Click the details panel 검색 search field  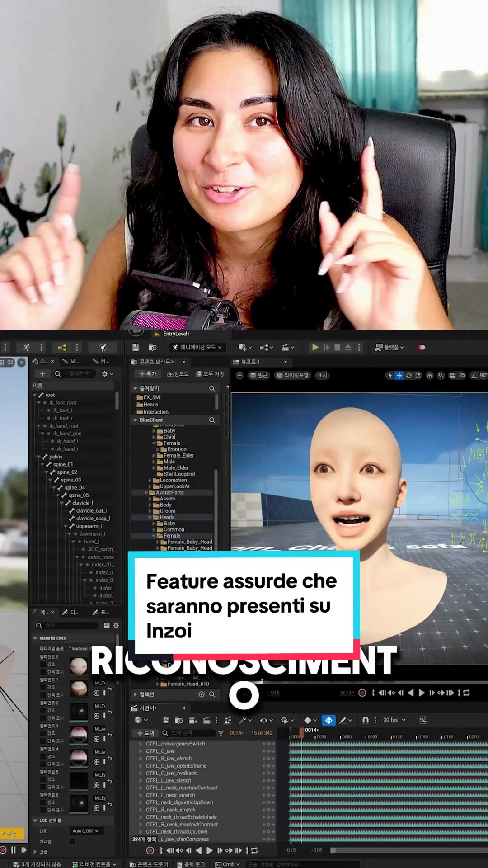click(66, 626)
